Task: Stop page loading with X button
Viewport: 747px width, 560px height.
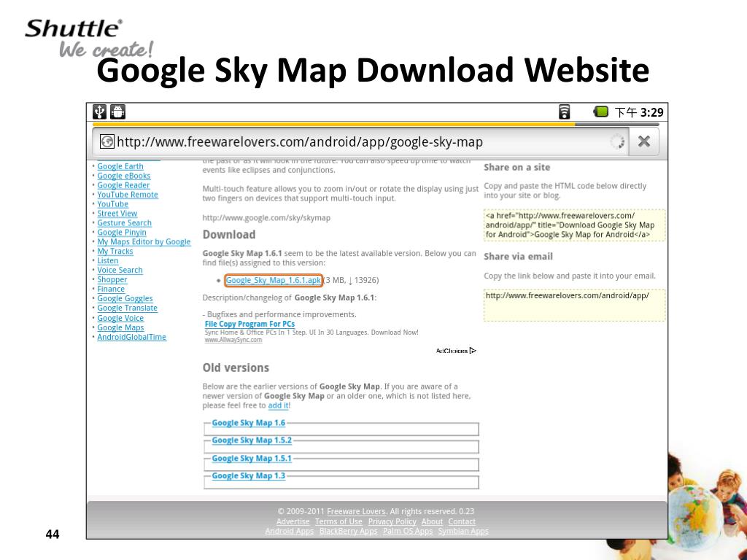Action: point(643,141)
